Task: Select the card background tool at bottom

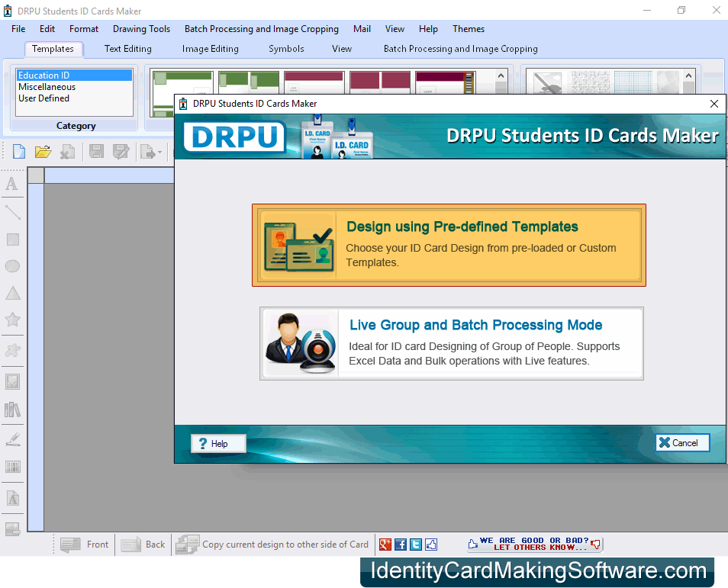Action: [12, 529]
